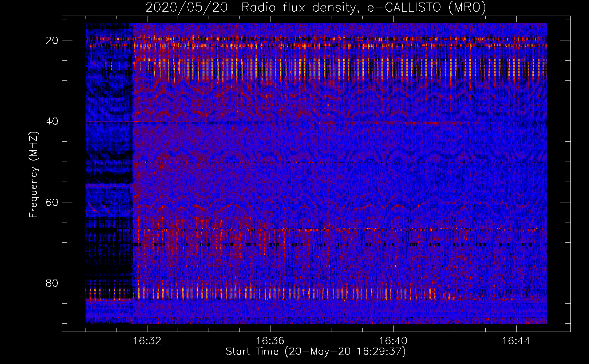Click the 'Start Time (20-May-20 16:29:37)' label
The image size is (589, 364).
316,352
